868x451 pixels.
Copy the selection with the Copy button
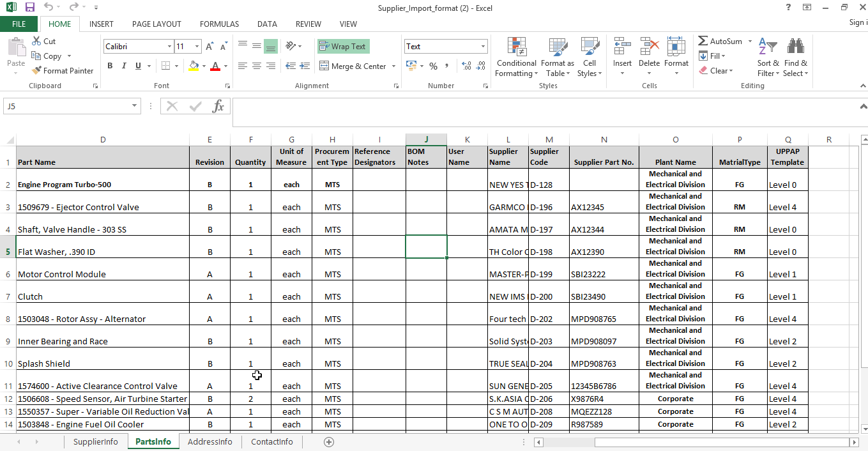[47, 56]
